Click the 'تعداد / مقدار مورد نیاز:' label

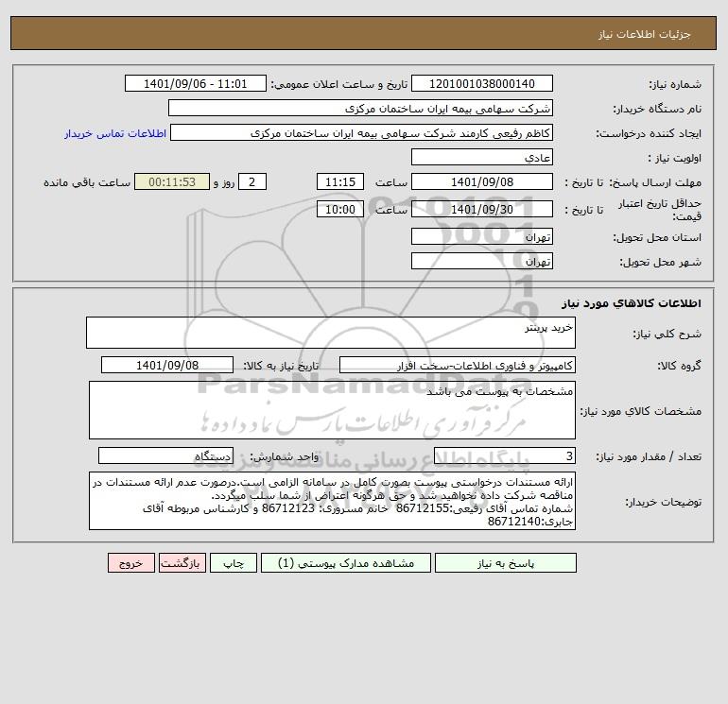coord(649,456)
